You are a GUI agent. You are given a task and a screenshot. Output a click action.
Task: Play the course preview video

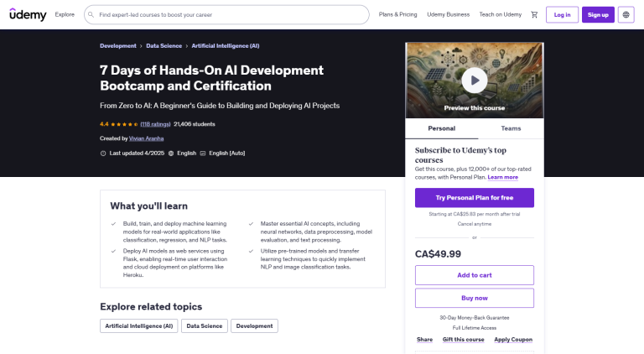(475, 81)
